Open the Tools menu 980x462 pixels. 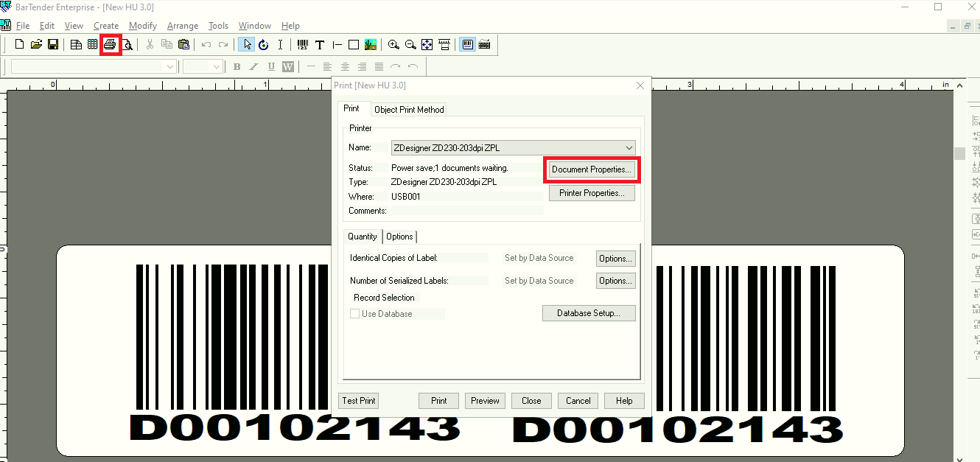219,26
